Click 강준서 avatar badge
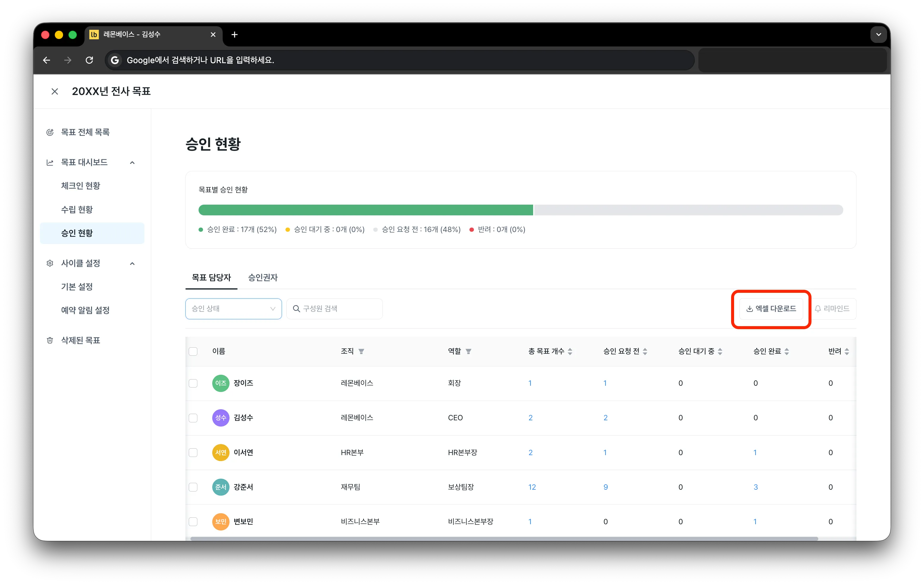 point(221,487)
